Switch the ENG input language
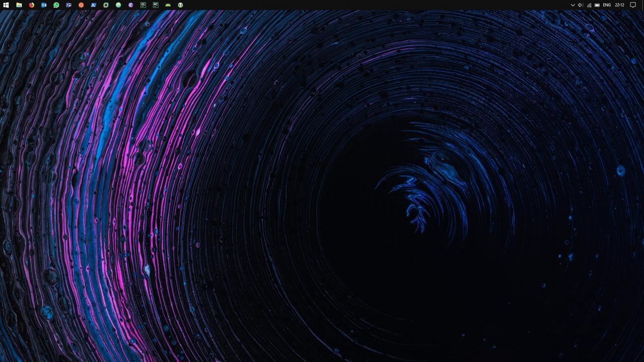This screenshot has height=362, width=644. click(x=607, y=5)
